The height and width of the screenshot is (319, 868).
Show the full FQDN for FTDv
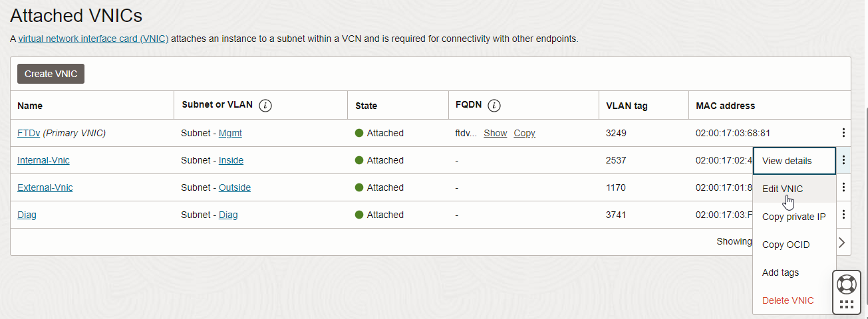(x=495, y=133)
